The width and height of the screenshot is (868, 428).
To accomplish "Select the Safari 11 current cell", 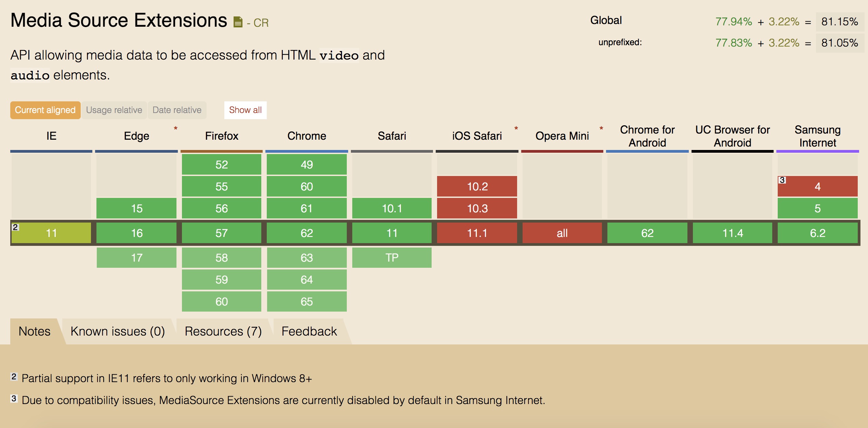I will click(x=392, y=233).
